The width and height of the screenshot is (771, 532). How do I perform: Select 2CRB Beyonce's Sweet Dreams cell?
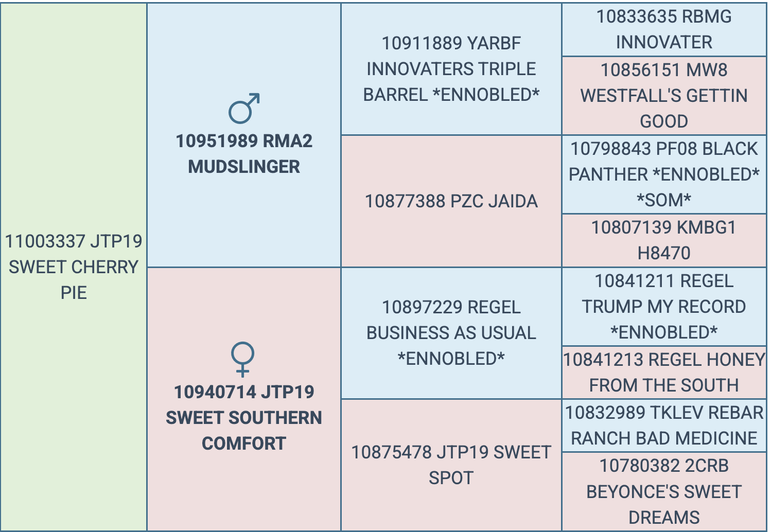click(664, 491)
